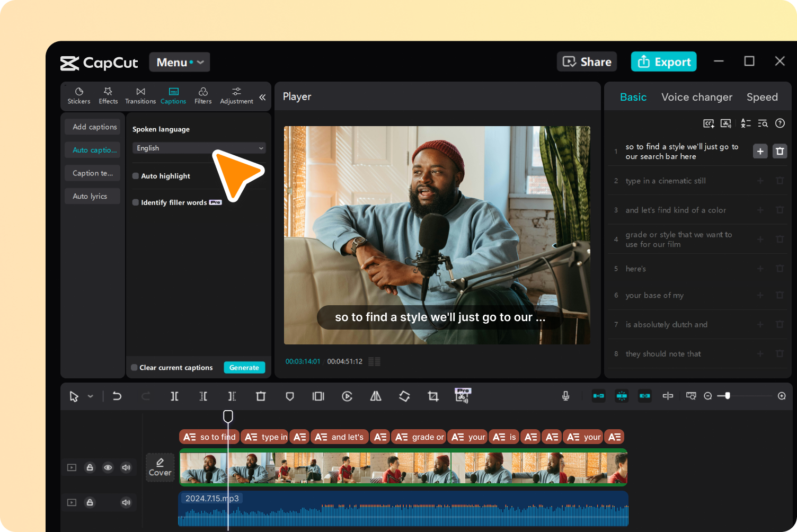
Task: Delete caption 1 with trash button
Action: 780,152
